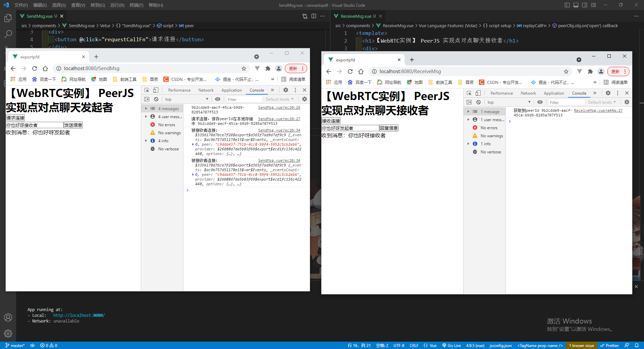The width and height of the screenshot is (644, 349).
Task: Bookmark the SendMsg page with star icon
Action: click(x=244, y=68)
